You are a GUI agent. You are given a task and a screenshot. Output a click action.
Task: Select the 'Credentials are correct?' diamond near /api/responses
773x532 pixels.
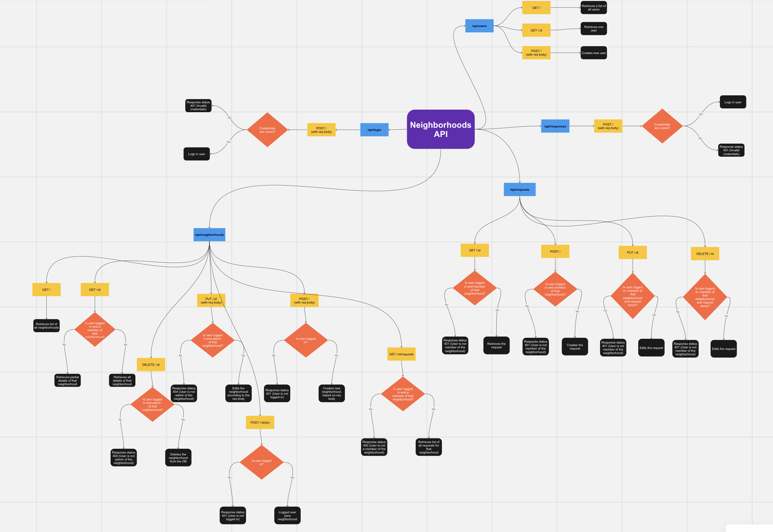click(x=662, y=126)
